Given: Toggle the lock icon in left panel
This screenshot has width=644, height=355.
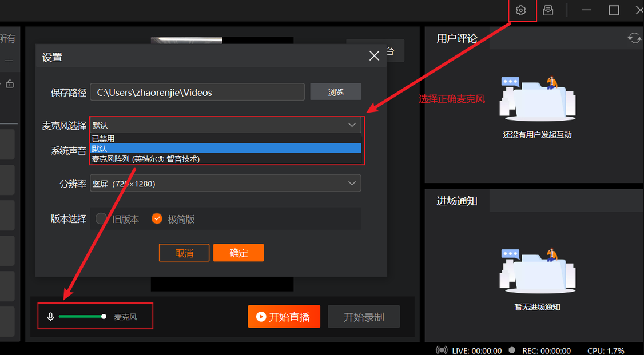Looking at the screenshot, I should click(10, 84).
